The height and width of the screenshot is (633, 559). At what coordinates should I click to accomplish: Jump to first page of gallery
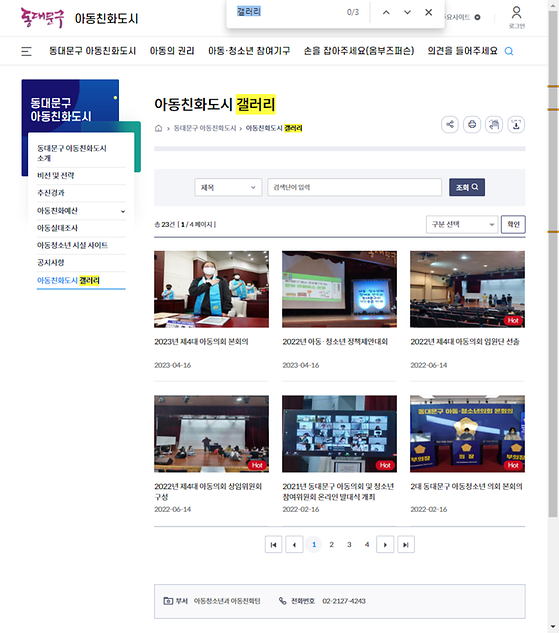pos(273,545)
